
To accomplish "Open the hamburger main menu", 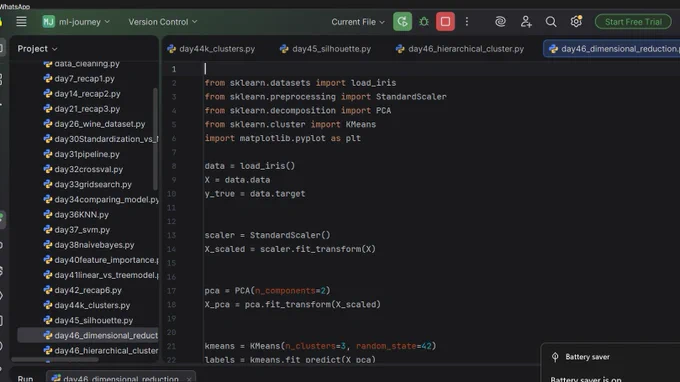I will pos(21,22).
